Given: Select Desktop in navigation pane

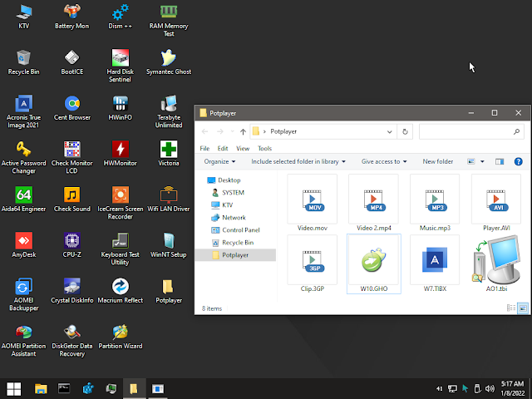Looking at the screenshot, I should pos(229,180).
